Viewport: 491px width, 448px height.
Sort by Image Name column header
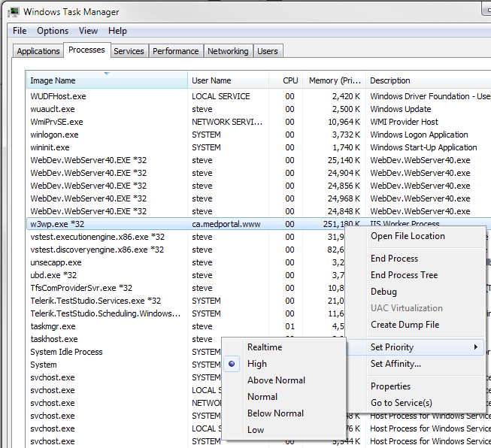[107, 80]
